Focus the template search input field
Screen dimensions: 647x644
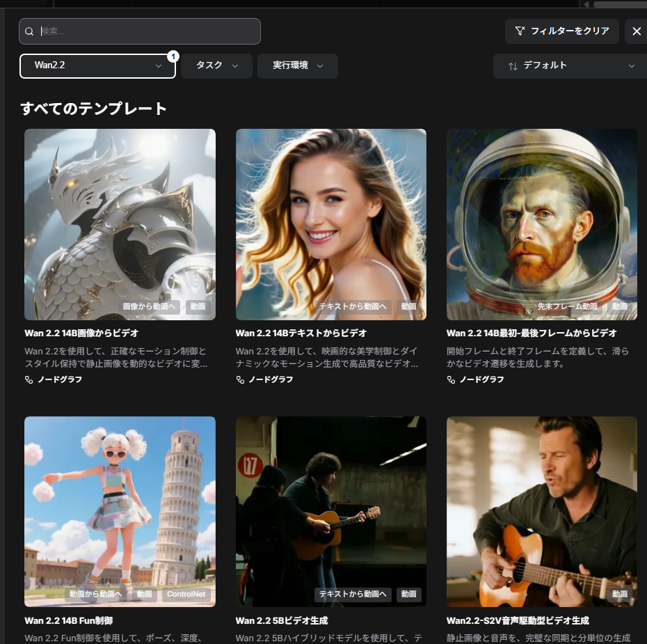point(139,31)
